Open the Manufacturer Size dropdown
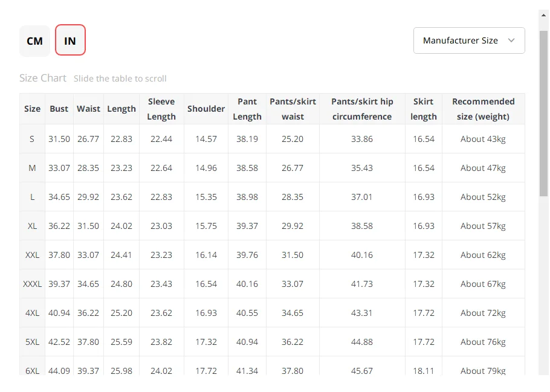The height and width of the screenshot is (392, 550). point(469,40)
